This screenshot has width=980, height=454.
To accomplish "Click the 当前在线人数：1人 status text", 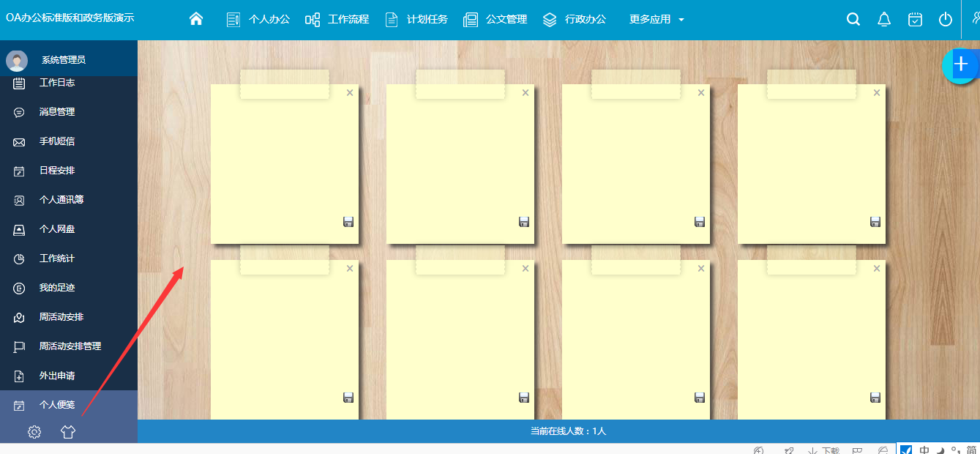I will 568,431.
